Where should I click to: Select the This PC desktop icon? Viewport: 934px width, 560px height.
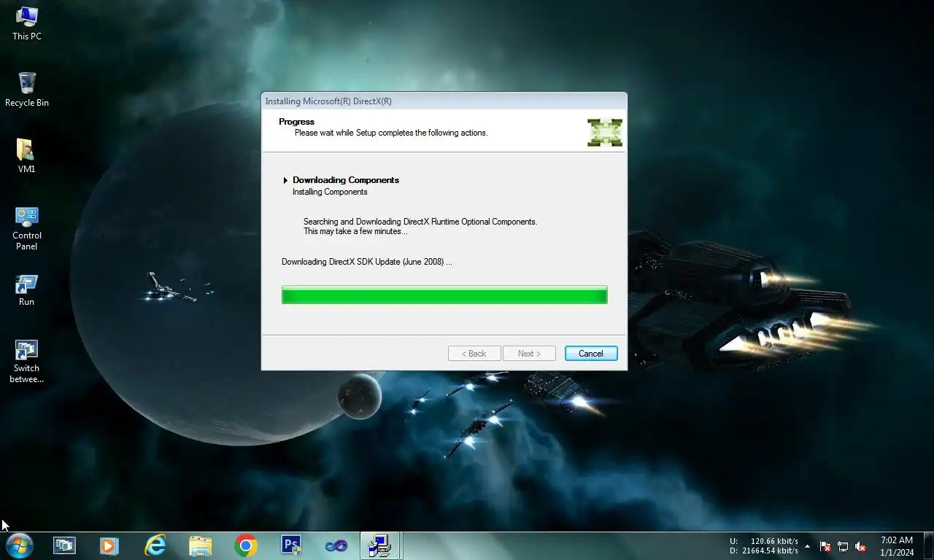pos(27,23)
